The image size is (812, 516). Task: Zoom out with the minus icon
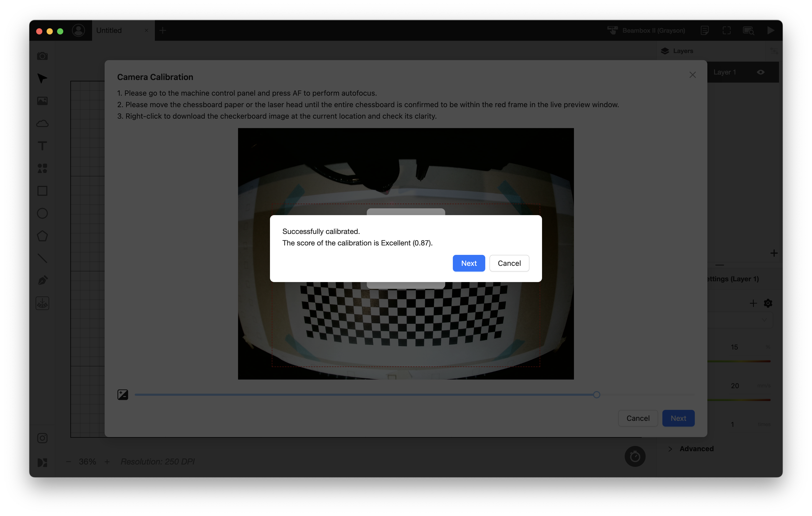coord(69,462)
